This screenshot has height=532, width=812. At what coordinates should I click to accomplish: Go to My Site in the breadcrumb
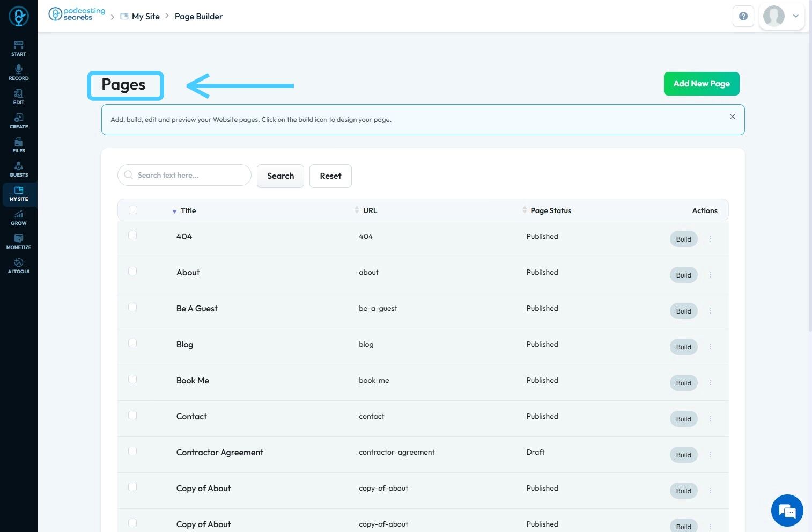(145, 17)
